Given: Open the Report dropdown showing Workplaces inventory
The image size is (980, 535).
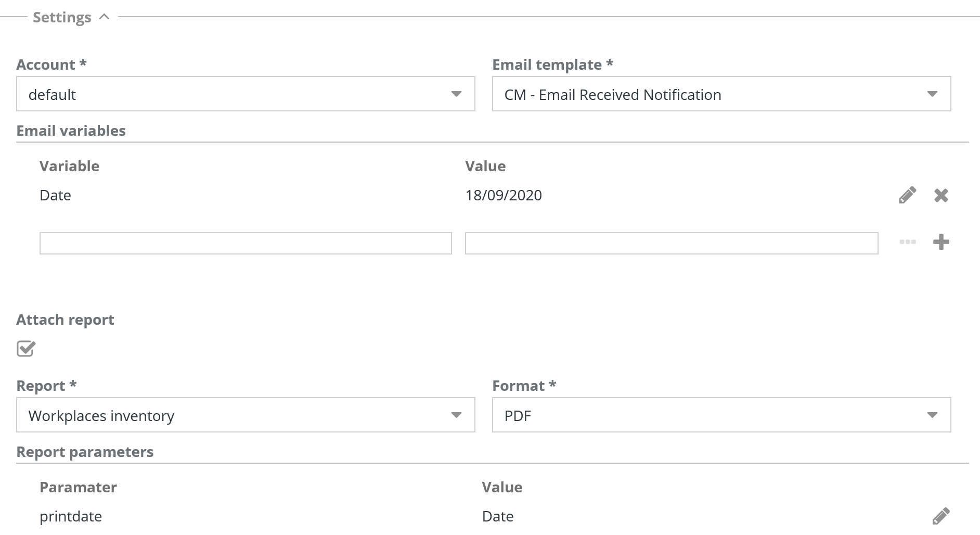Looking at the screenshot, I should pyautogui.click(x=245, y=415).
